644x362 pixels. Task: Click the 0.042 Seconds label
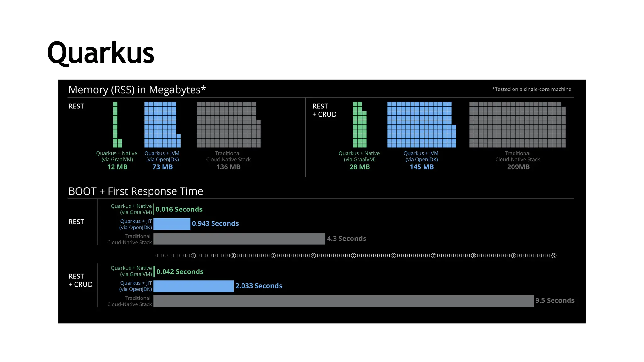pyautogui.click(x=180, y=271)
